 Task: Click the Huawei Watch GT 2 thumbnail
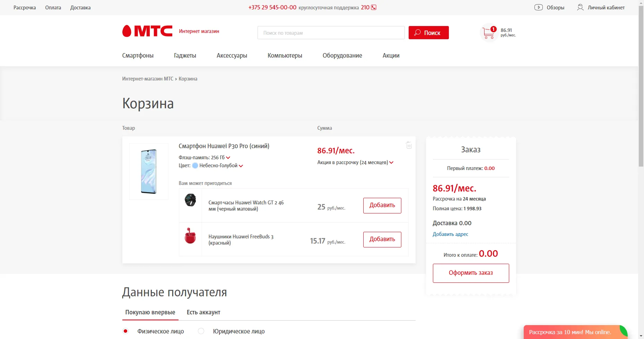click(190, 200)
